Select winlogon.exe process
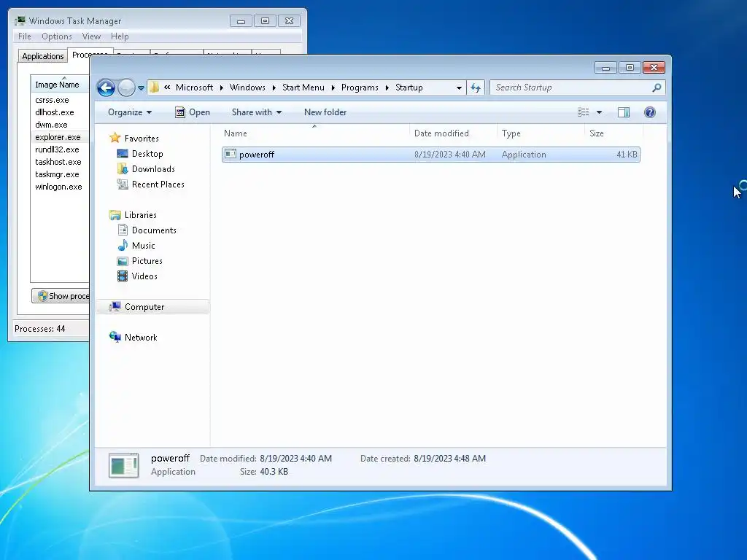This screenshot has height=560, width=747. click(x=58, y=187)
